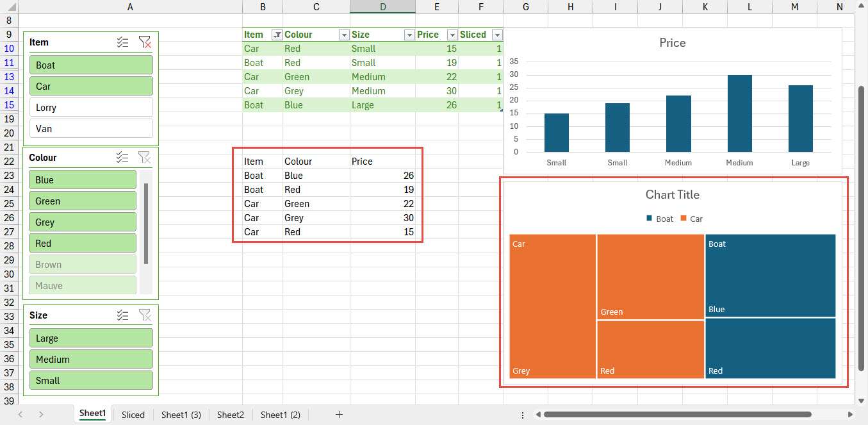Switch to the Sliced sheet tab
The image size is (868, 425).
point(133,415)
